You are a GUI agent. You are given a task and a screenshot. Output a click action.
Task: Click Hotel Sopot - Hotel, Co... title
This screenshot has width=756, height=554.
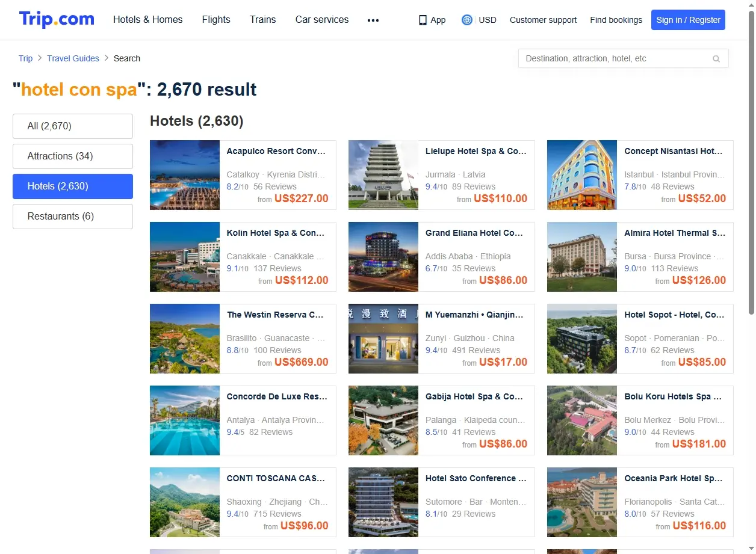[674, 315]
